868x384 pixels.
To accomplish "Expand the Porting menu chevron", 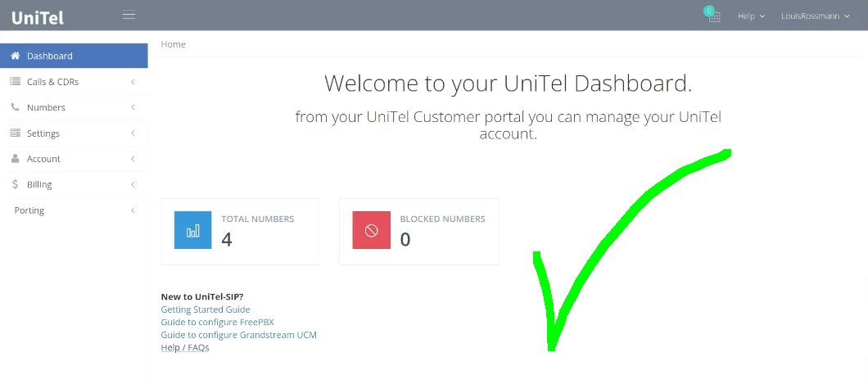I will click(x=133, y=210).
